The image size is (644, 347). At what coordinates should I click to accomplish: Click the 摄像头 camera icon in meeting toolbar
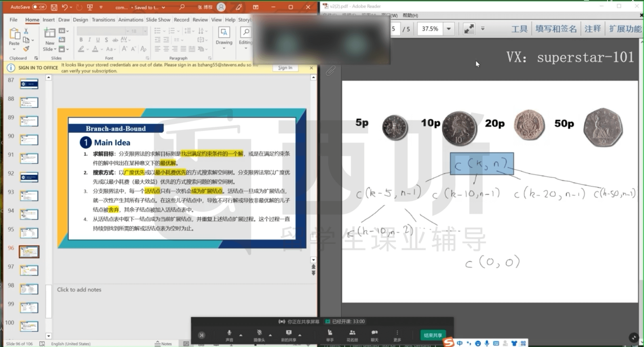[x=259, y=333]
